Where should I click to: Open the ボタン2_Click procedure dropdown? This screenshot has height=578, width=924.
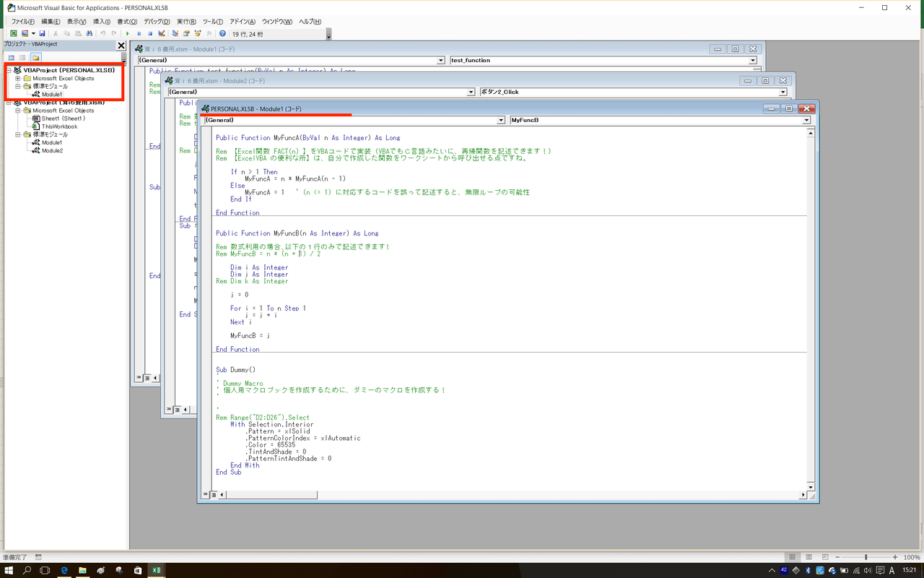783,92
